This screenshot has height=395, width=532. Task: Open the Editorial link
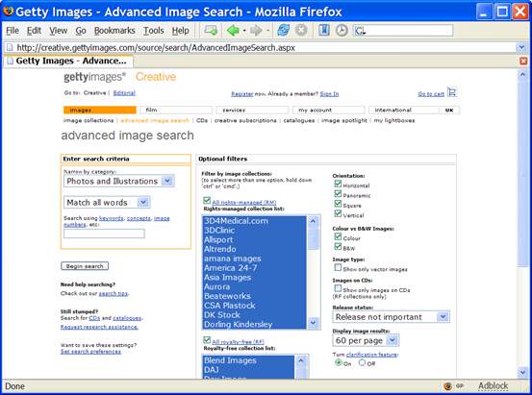coord(124,93)
